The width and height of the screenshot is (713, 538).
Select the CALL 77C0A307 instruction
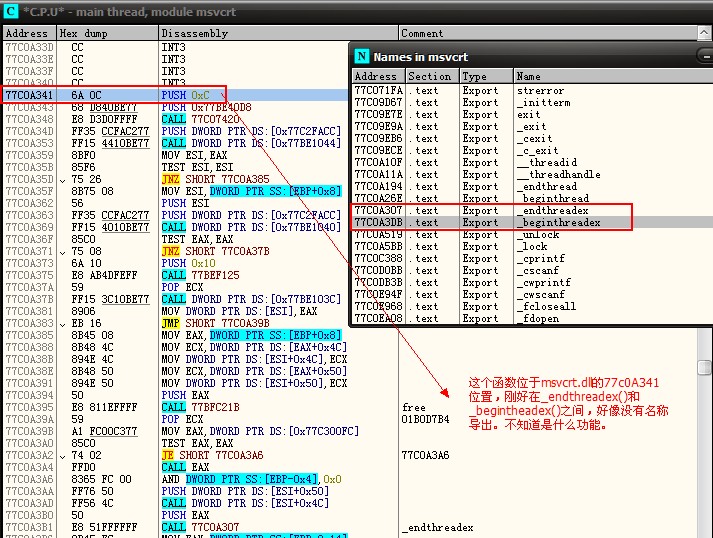pos(201,527)
